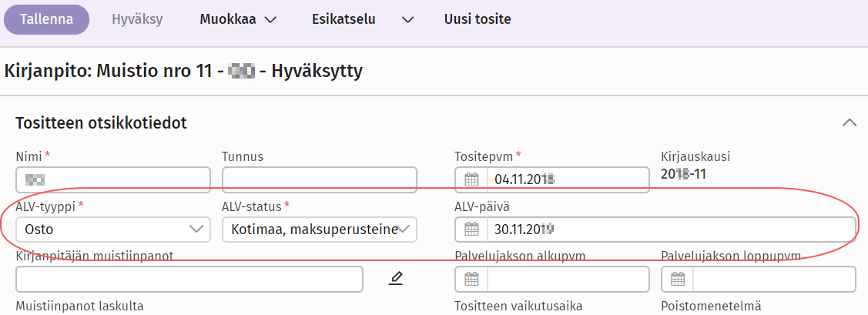Open the Esikatselu preview
This screenshot has height=315, width=868.
click(344, 19)
